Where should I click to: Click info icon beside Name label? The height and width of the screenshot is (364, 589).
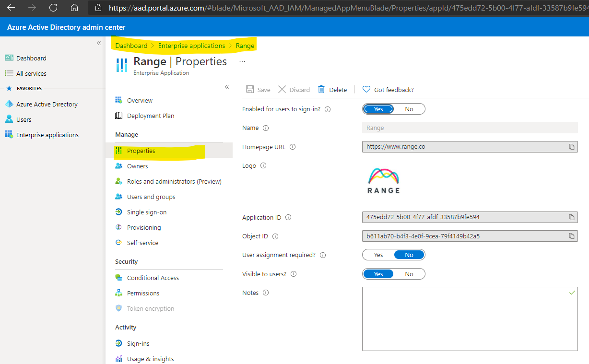[x=266, y=128]
